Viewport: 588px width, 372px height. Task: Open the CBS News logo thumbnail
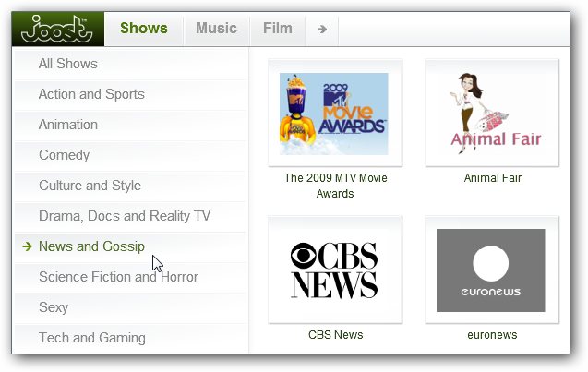pyautogui.click(x=335, y=270)
